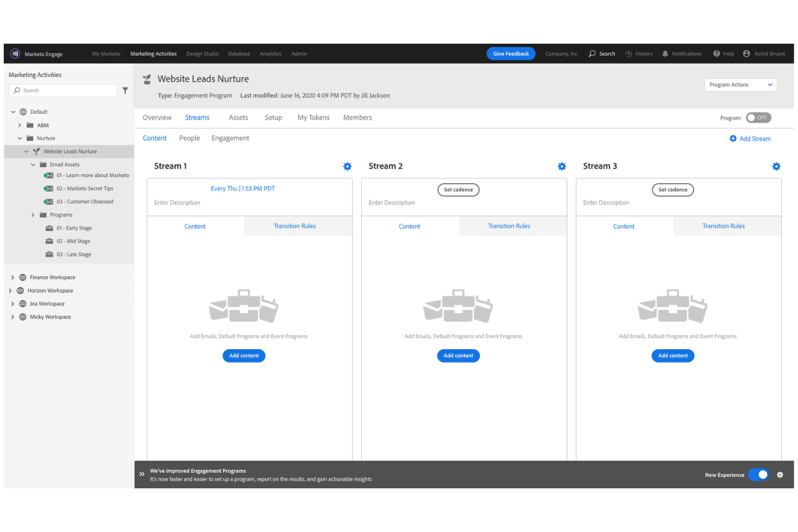Expand the Programs folder

click(x=33, y=215)
